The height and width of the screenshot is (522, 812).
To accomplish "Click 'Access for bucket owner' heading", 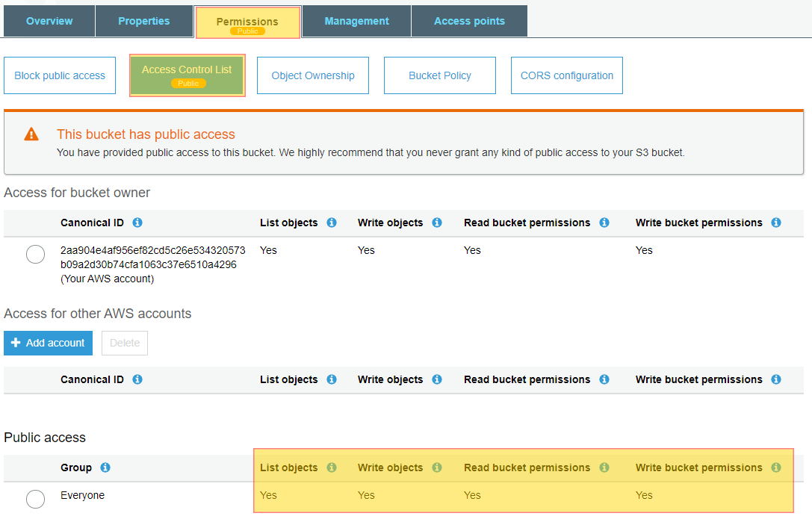I will click(x=77, y=193).
